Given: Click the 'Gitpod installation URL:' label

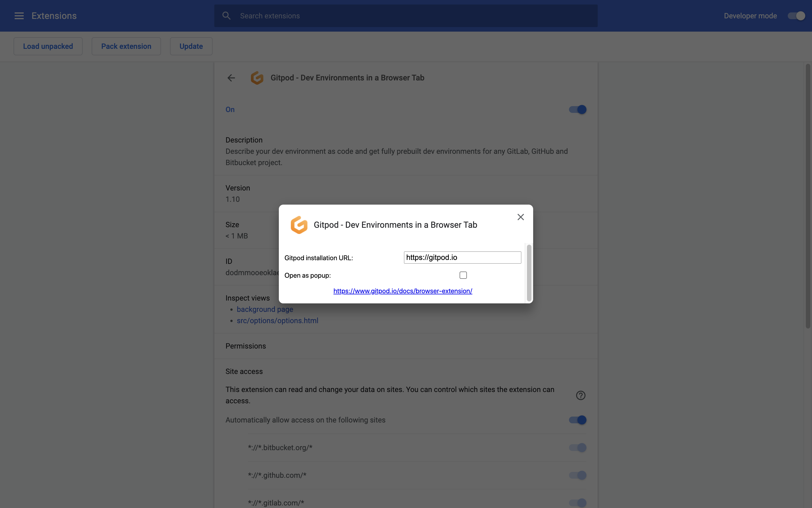Looking at the screenshot, I should [x=318, y=258].
